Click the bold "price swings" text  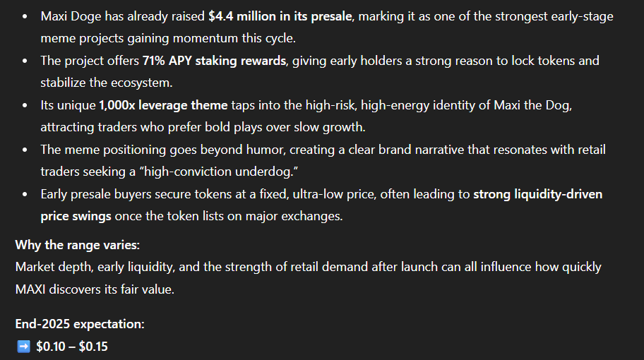[x=76, y=216]
